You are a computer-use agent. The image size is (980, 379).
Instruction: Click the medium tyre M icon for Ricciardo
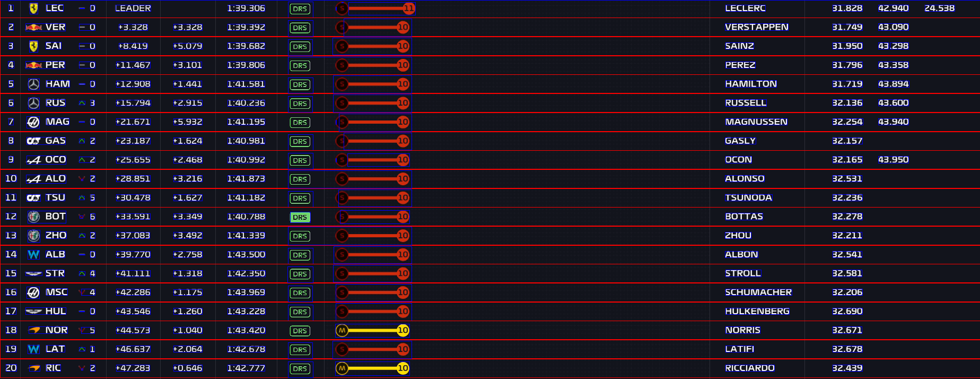click(342, 368)
